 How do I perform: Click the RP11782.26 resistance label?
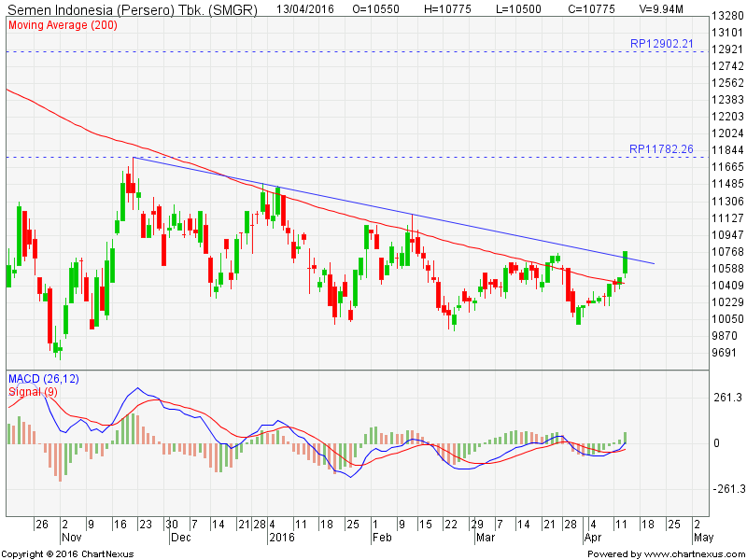[661, 149]
